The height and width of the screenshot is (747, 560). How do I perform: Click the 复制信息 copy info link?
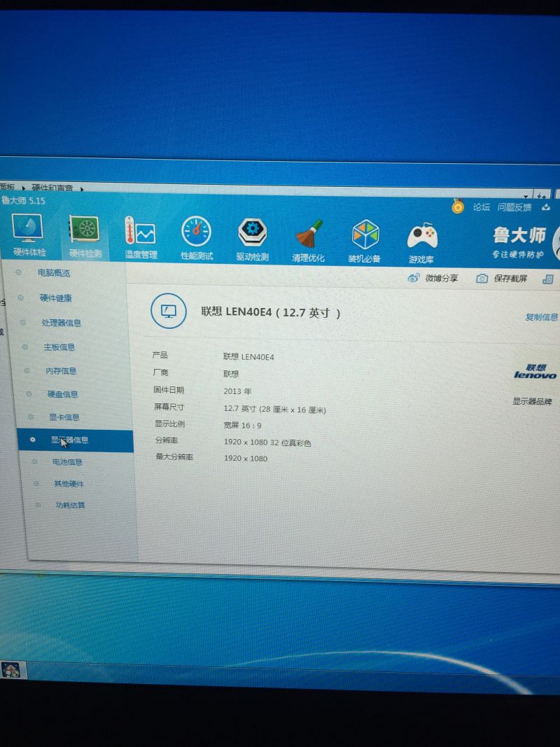pos(541,317)
